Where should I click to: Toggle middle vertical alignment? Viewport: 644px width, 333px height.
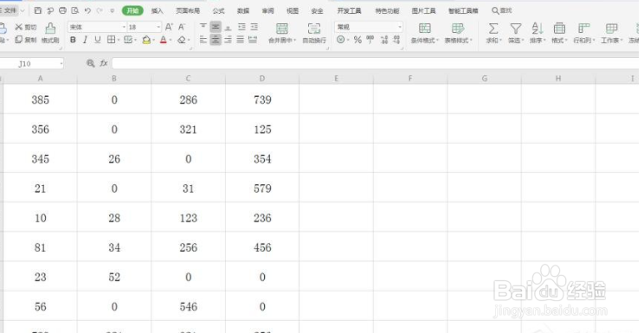tap(216, 27)
